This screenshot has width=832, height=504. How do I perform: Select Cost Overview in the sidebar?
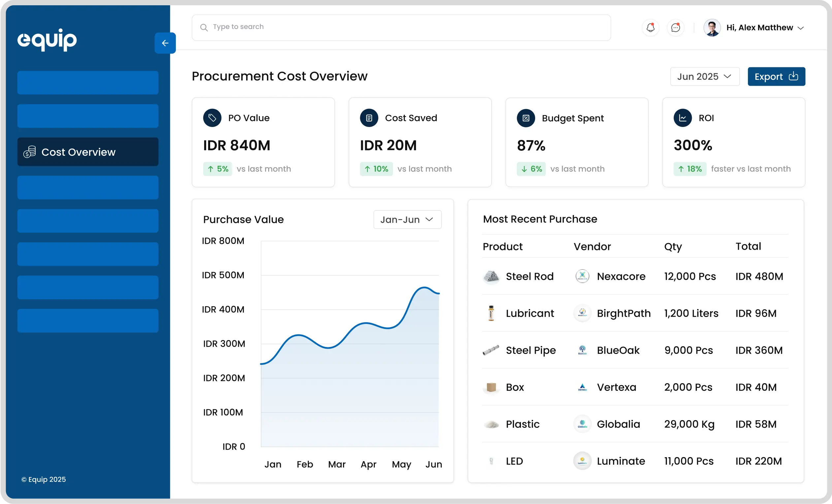(88, 152)
